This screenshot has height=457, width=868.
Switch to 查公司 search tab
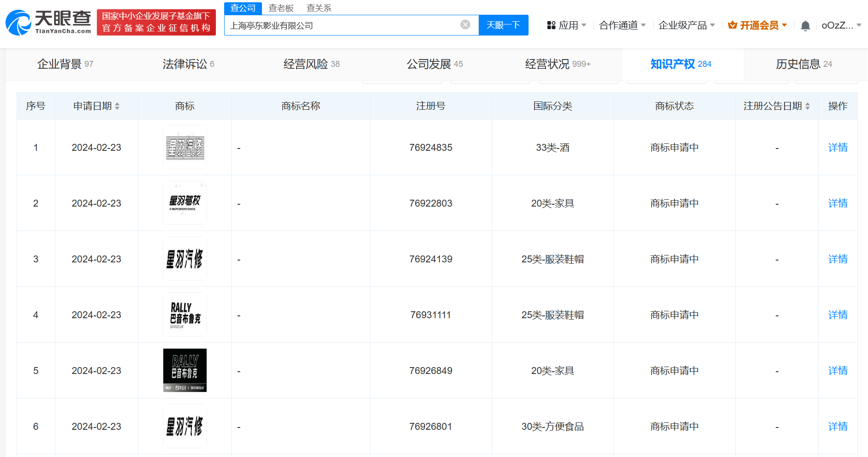243,8
